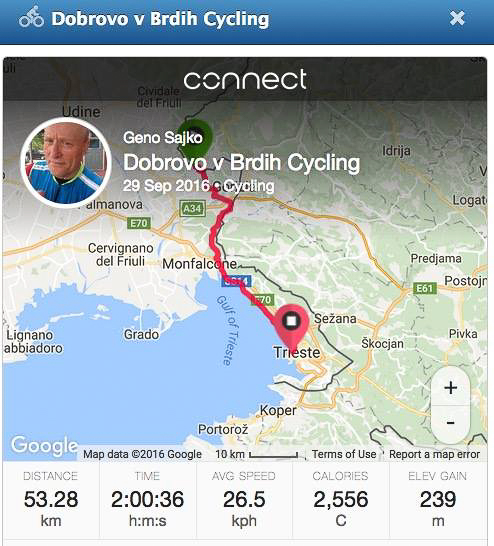
Task: Select the Elev Gain 239 m stat
Action: pos(438,500)
